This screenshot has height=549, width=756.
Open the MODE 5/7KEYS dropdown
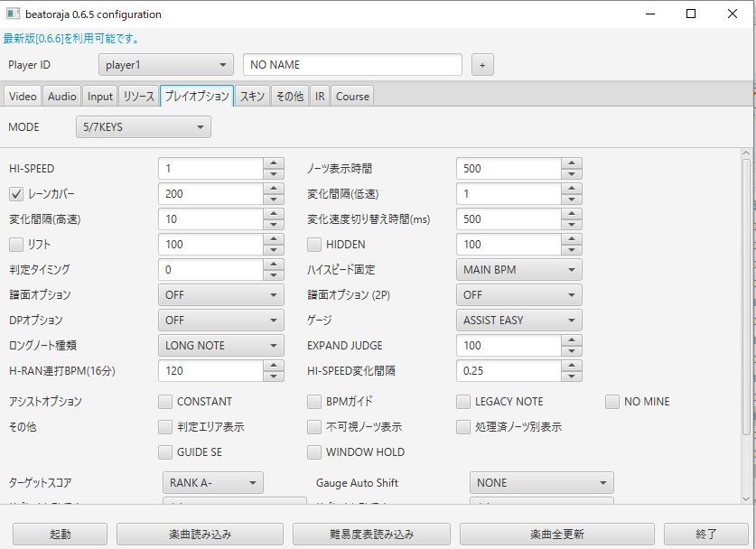coord(144,127)
